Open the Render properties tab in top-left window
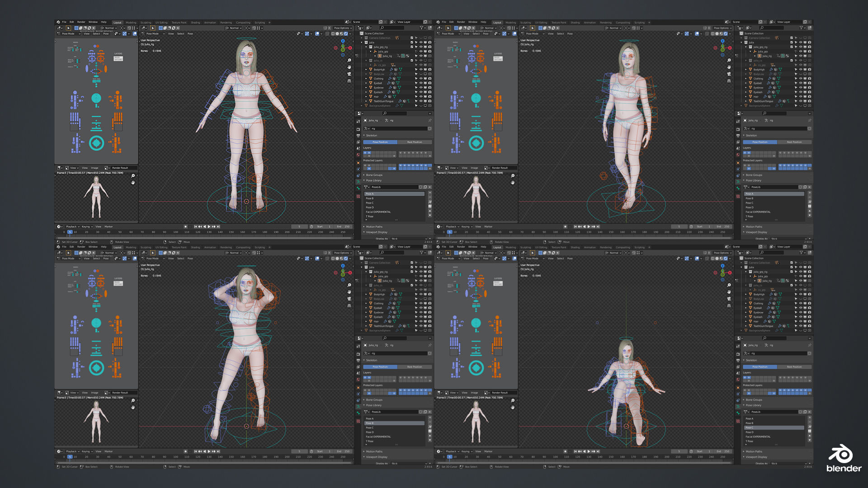 pyautogui.click(x=358, y=129)
